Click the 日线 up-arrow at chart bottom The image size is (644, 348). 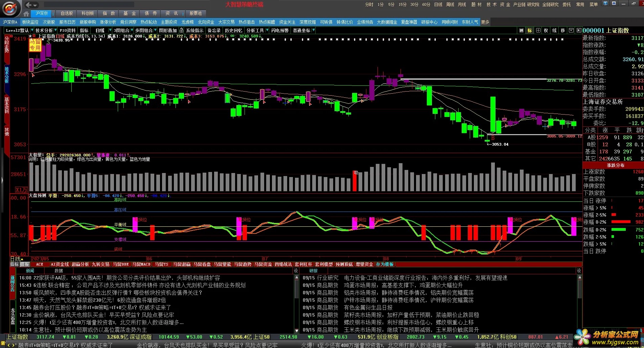[22, 259]
